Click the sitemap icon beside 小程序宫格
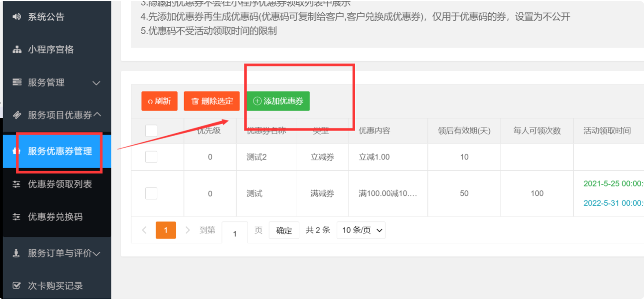 17,50
